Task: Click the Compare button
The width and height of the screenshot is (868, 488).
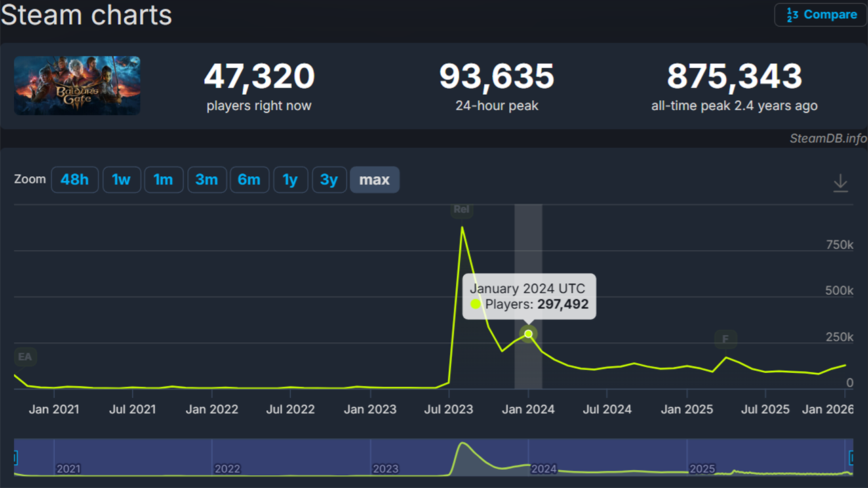Action: coord(821,15)
